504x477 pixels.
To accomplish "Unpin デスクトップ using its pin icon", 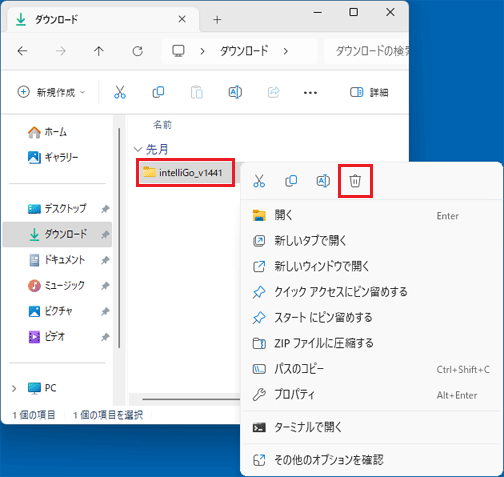I will [x=105, y=209].
